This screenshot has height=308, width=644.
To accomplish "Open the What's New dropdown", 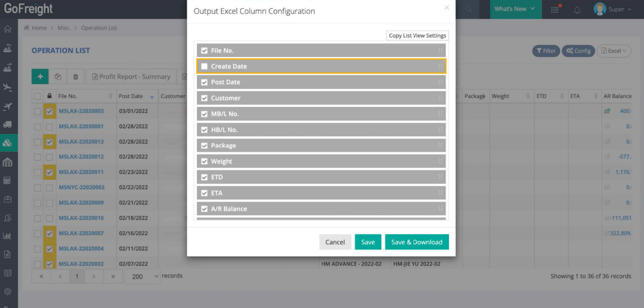I will point(514,9).
